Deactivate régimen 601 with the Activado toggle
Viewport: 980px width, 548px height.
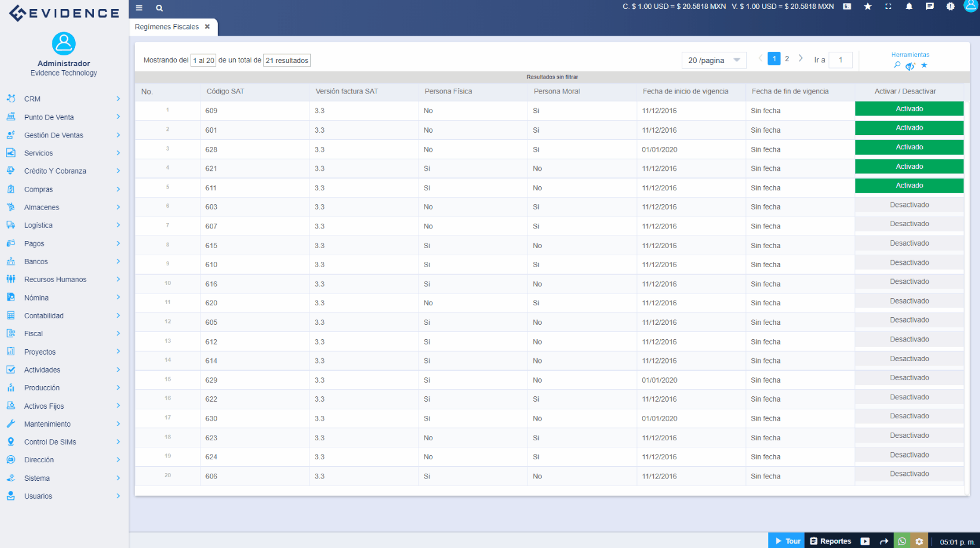(x=909, y=128)
